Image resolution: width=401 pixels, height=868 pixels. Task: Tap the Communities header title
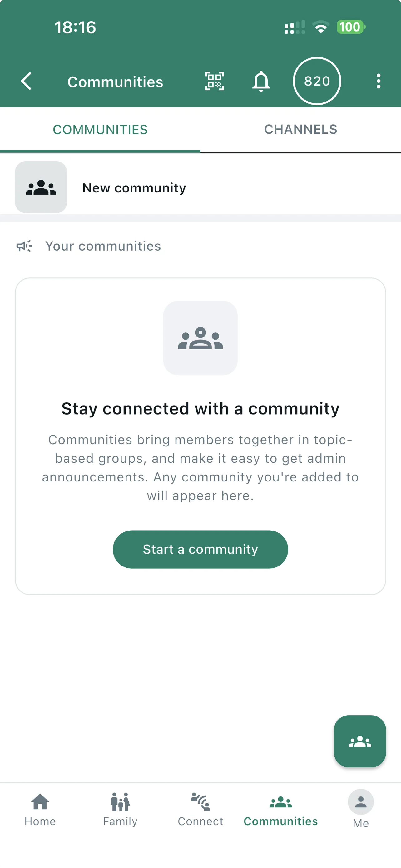[x=115, y=82]
